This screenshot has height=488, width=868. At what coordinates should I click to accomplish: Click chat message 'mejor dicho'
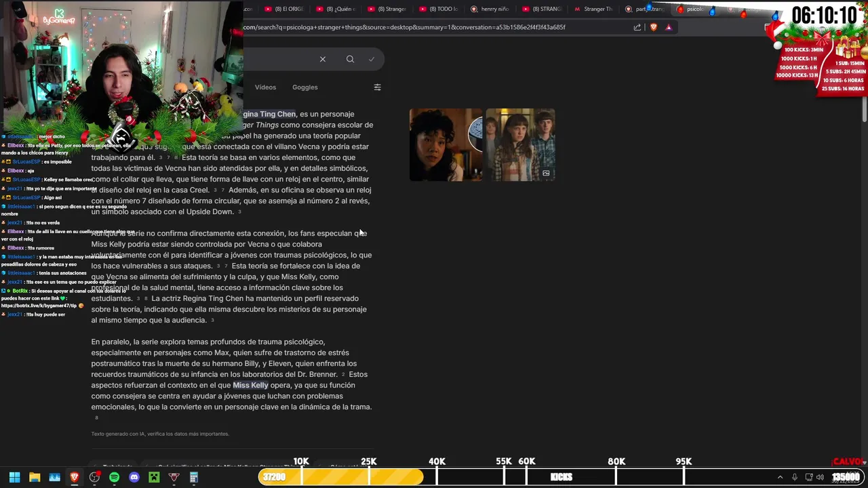tap(52, 136)
